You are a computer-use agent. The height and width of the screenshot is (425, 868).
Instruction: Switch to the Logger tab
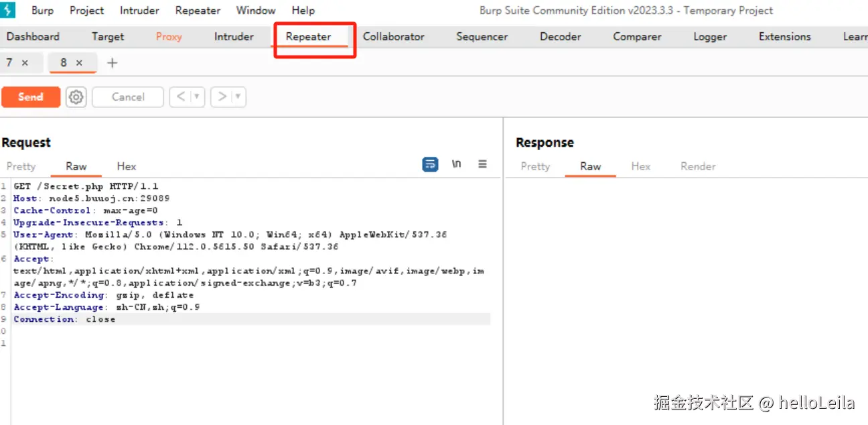710,37
